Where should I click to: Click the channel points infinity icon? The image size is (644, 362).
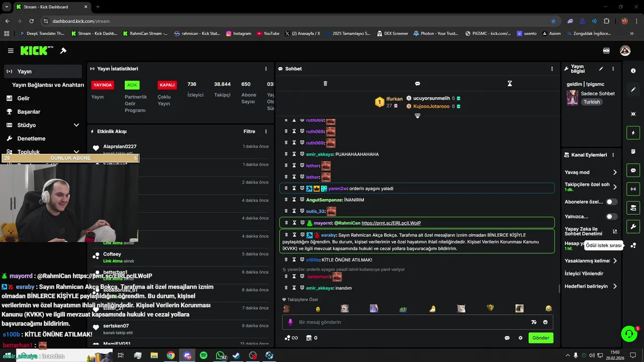click(291, 338)
